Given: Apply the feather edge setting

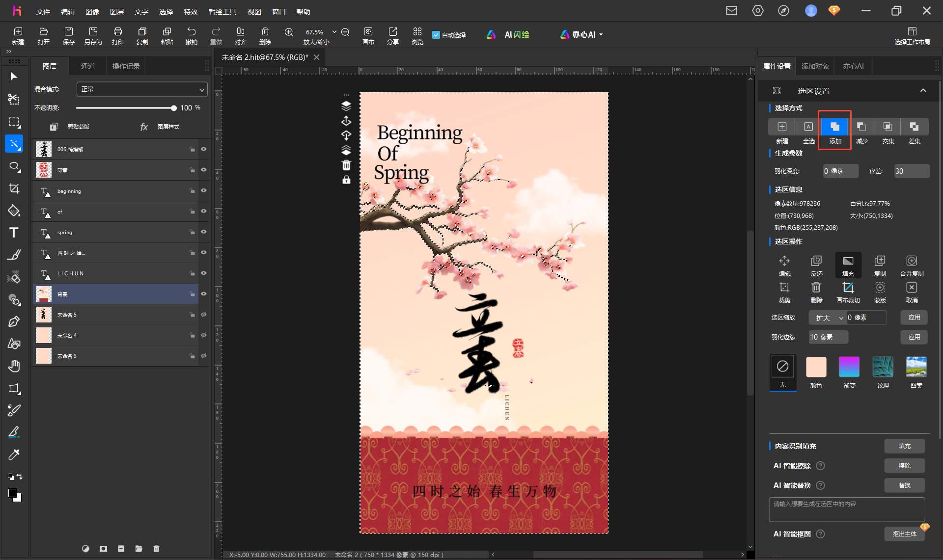Looking at the screenshot, I should [x=914, y=337].
